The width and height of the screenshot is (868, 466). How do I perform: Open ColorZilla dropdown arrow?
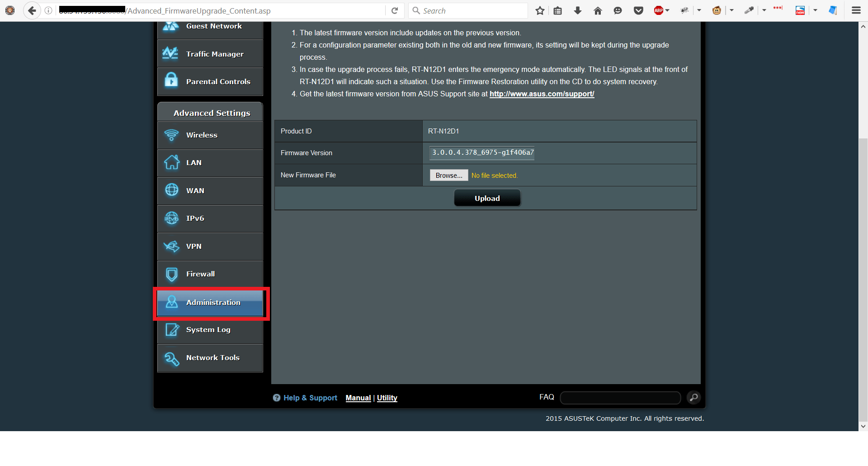764,10
